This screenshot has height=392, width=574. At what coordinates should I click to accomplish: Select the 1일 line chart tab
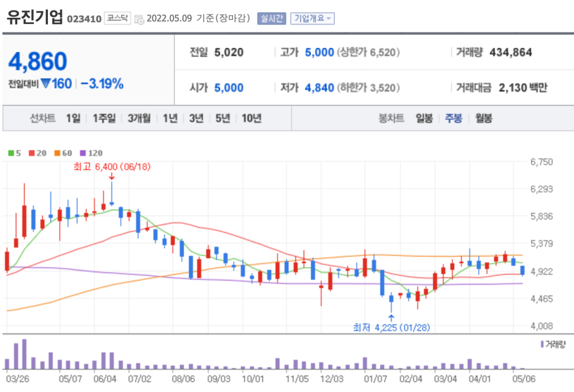click(73, 118)
